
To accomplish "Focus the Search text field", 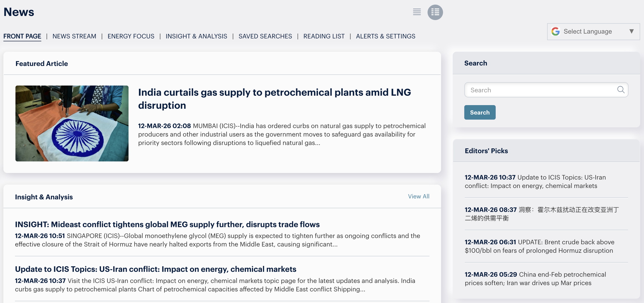I will [x=541, y=90].
